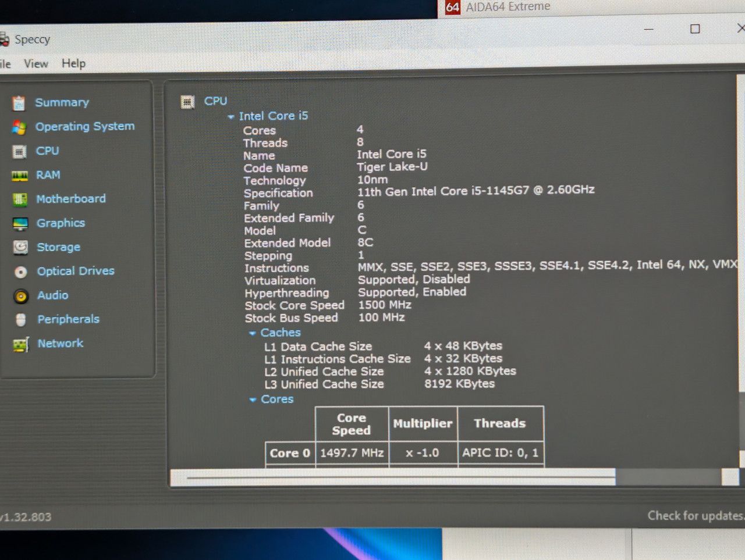Collapse the Intel Core i5 tree node
745x560 pixels.
point(231,117)
